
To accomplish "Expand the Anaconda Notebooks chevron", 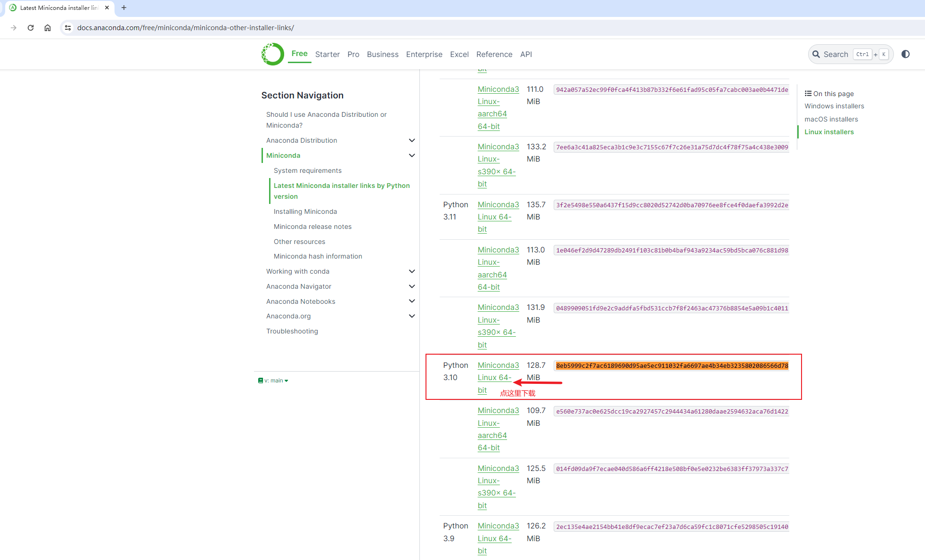I will point(412,301).
